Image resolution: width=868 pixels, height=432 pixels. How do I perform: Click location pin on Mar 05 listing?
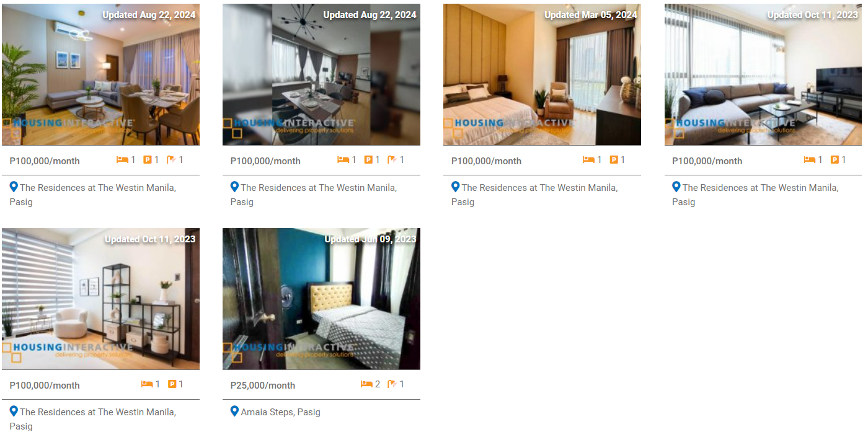coord(455,187)
